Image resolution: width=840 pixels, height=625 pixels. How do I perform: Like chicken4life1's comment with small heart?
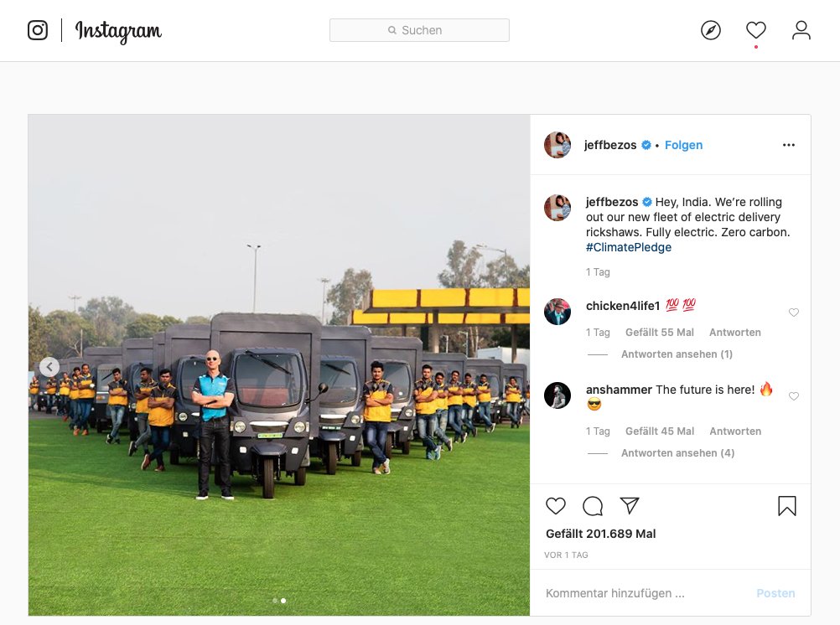(793, 312)
